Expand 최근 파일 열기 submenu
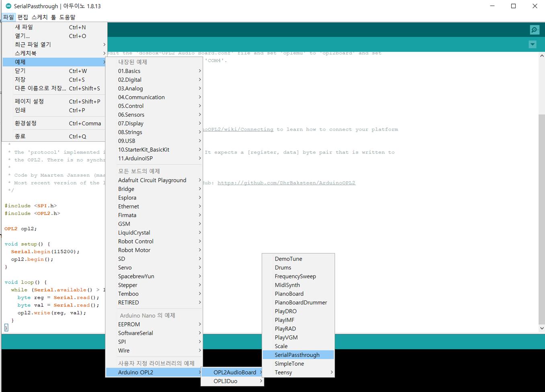545x392 pixels. 55,45
